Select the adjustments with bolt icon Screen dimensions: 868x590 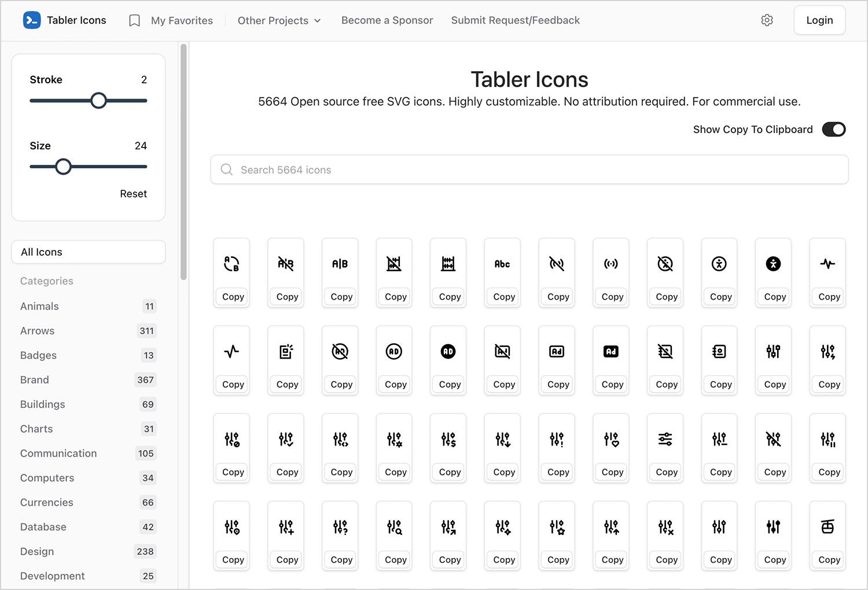(x=828, y=351)
